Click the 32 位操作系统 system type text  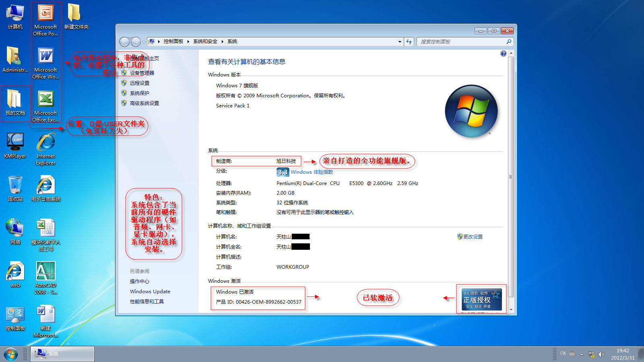pos(292,202)
